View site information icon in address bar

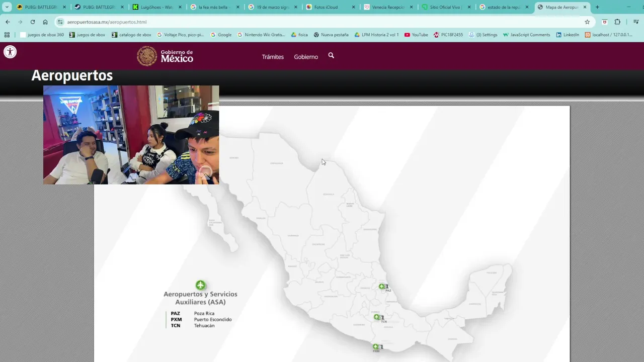pyautogui.click(x=60, y=22)
